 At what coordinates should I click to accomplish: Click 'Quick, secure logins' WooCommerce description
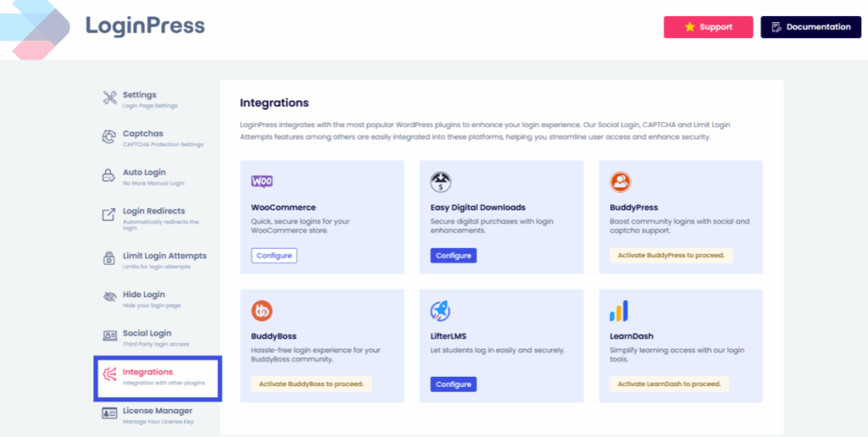[x=300, y=226]
